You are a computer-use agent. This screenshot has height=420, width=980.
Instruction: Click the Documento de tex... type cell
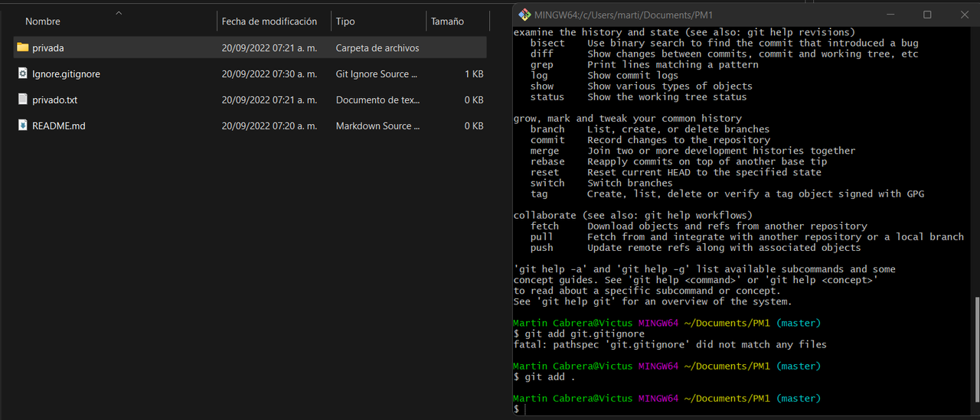click(x=377, y=100)
